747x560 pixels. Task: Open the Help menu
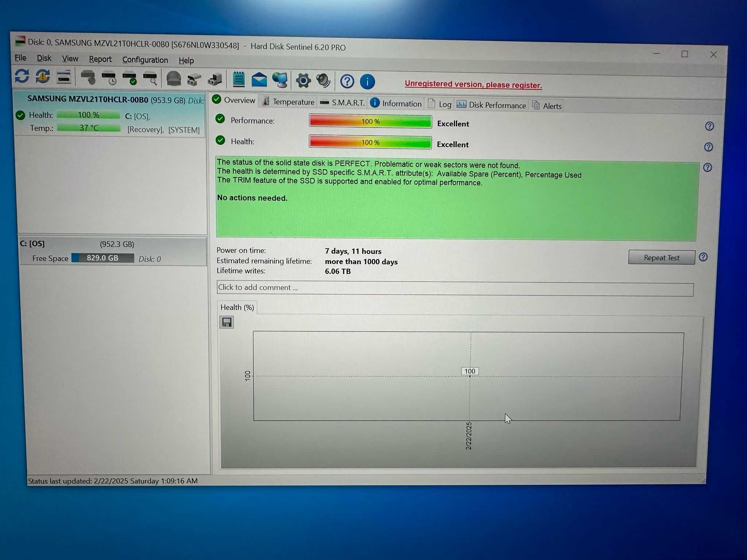(x=186, y=61)
